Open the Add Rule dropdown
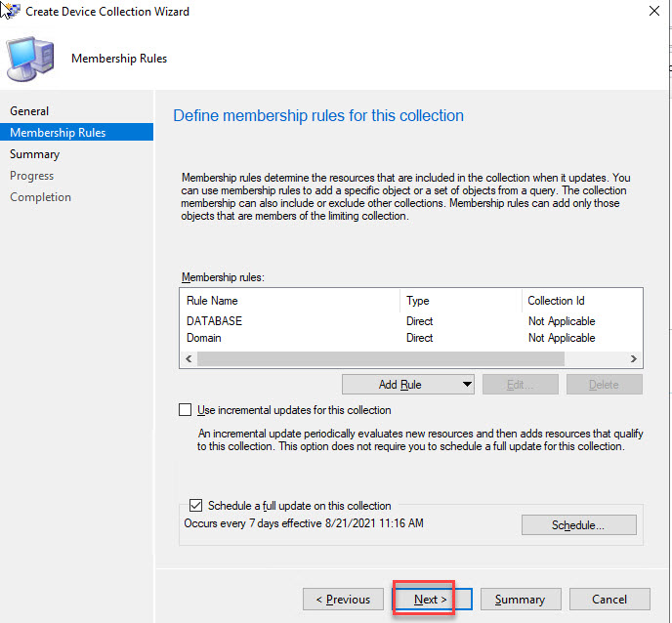Viewport: 672px width, 623px height. point(407,384)
